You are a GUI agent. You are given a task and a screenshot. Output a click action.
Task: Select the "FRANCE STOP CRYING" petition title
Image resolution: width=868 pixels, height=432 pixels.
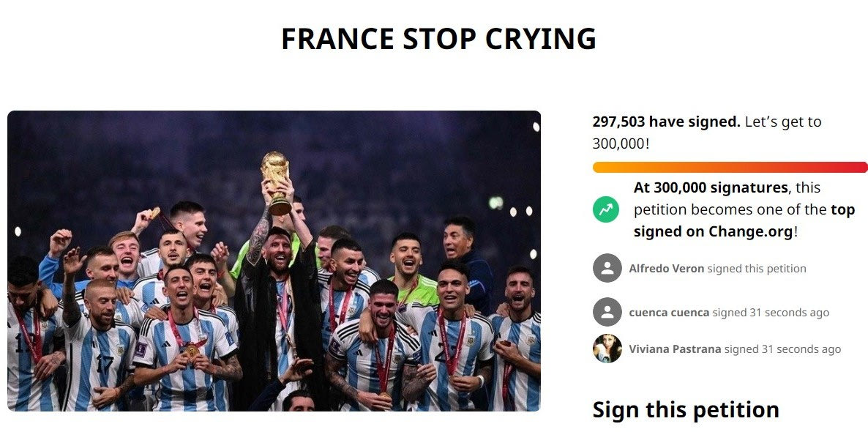pos(438,39)
